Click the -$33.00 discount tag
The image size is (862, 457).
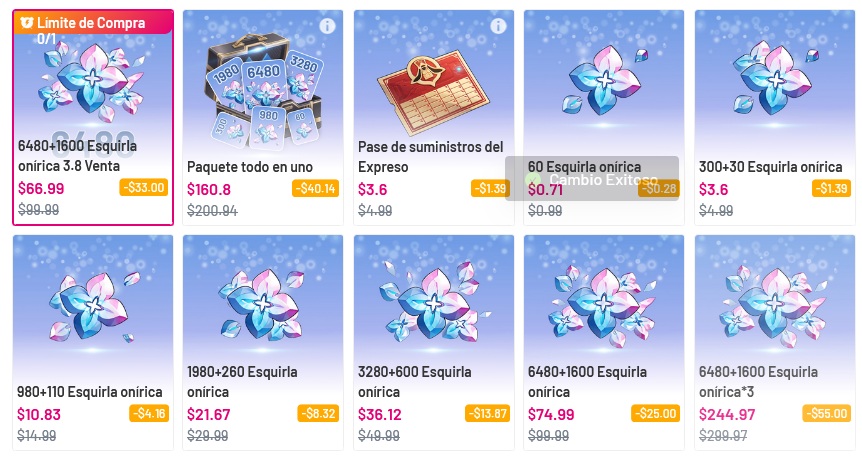tap(143, 188)
